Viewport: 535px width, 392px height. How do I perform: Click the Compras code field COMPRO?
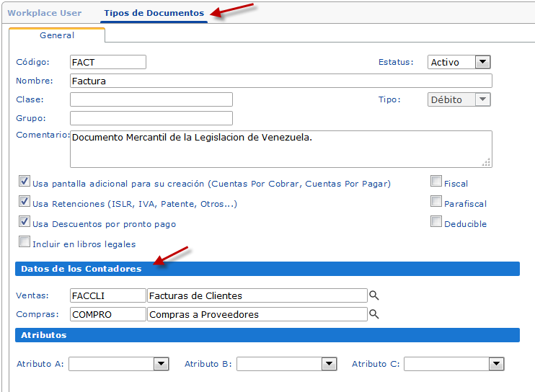point(108,314)
